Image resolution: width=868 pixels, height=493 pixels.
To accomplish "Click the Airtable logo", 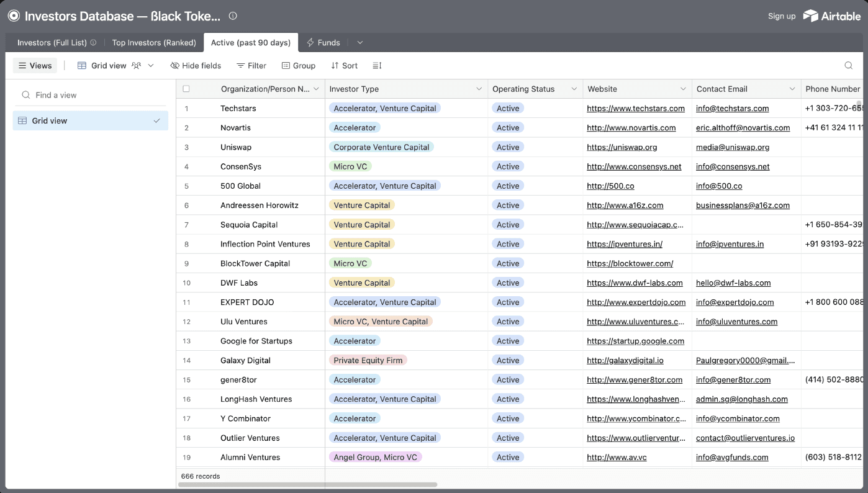I will (831, 16).
